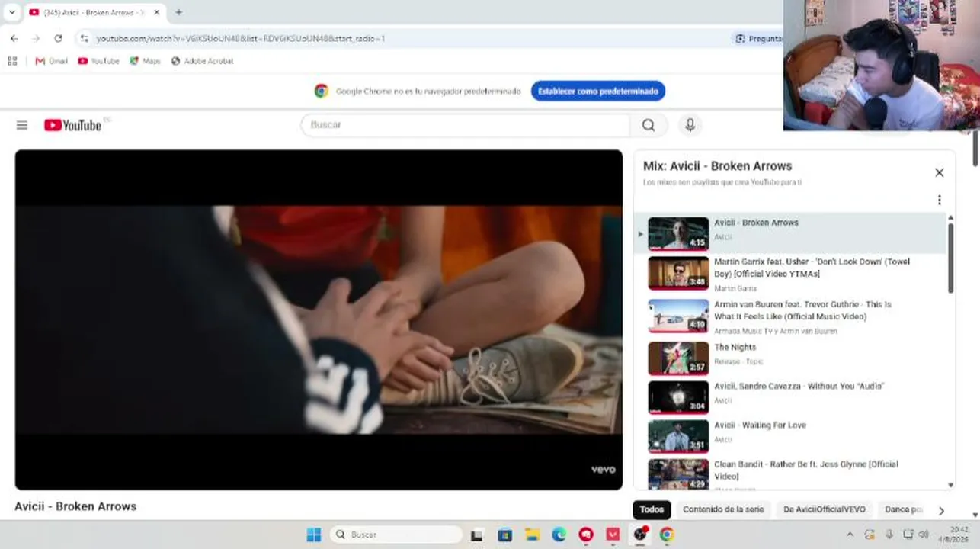This screenshot has height=549, width=980.
Task: Click the video player area
Action: (x=319, y=319)
